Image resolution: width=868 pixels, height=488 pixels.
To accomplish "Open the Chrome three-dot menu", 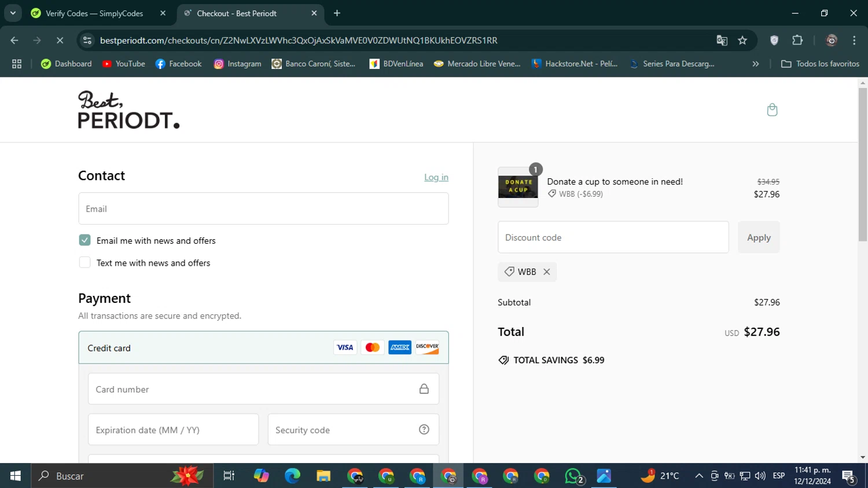I will tap(854, 41).
